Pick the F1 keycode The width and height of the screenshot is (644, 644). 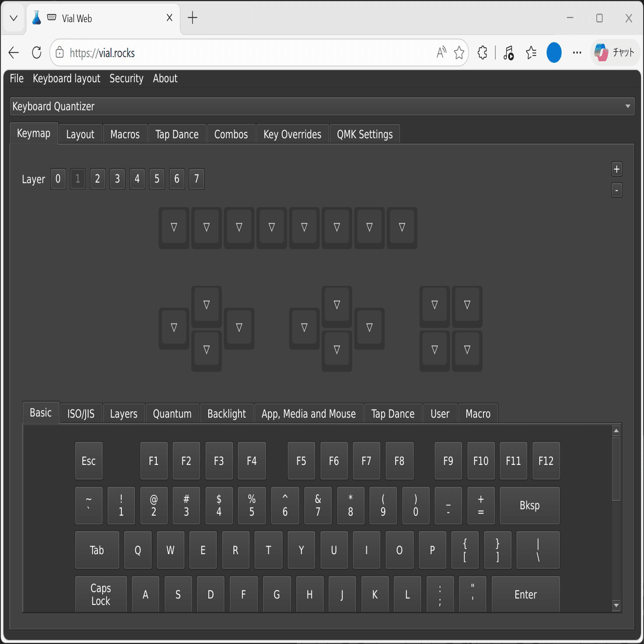[153, 461]
